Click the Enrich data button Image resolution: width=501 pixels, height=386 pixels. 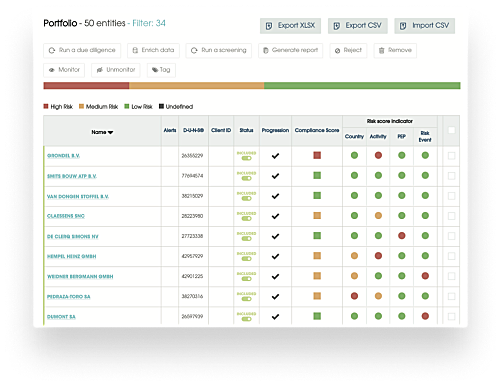click(x=153, y=50)
